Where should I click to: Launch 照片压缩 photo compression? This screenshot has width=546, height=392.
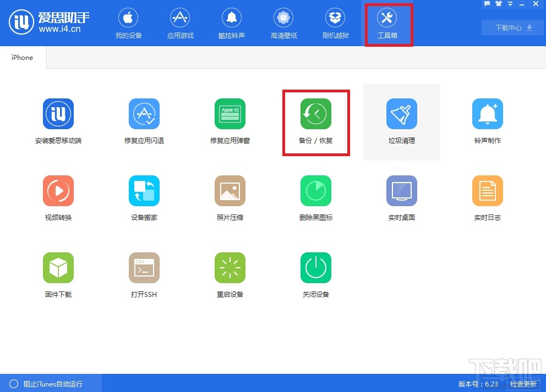(230, 198)
